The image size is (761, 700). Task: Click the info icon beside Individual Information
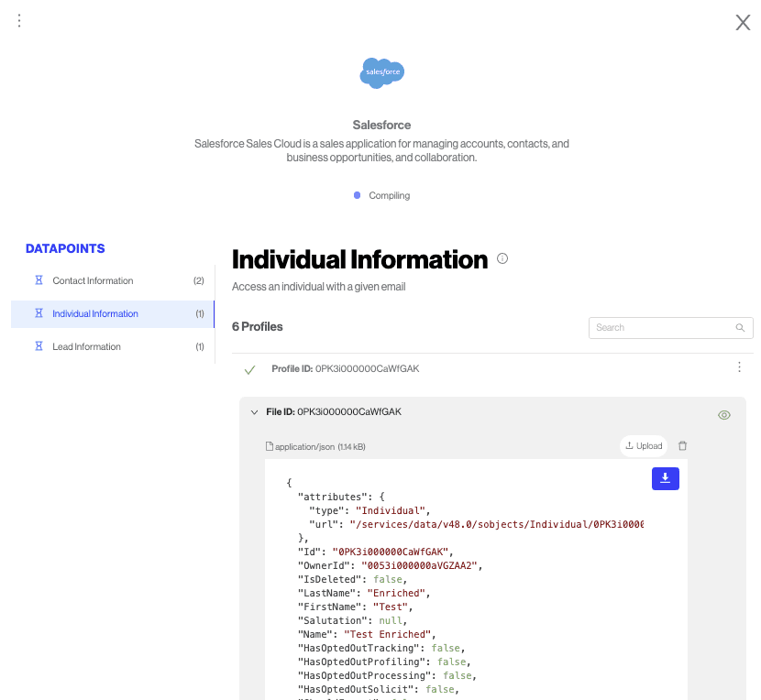(502, 259)
